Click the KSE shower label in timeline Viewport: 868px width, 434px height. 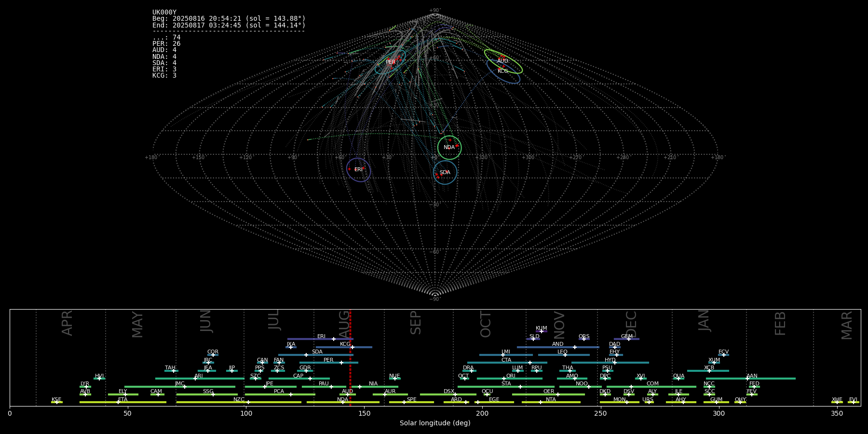[56, 400]
